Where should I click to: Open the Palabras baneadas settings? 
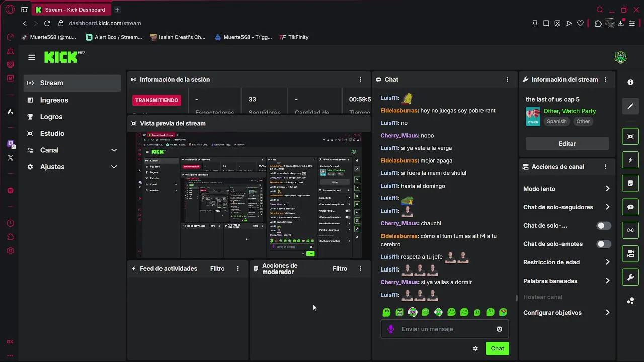(566, 281)
